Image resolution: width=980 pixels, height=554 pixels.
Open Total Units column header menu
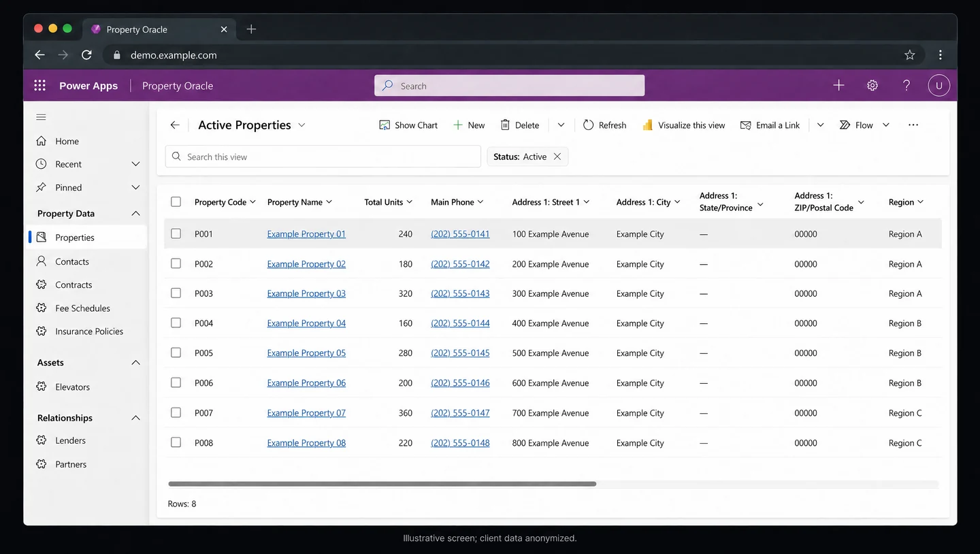point(389,202)
